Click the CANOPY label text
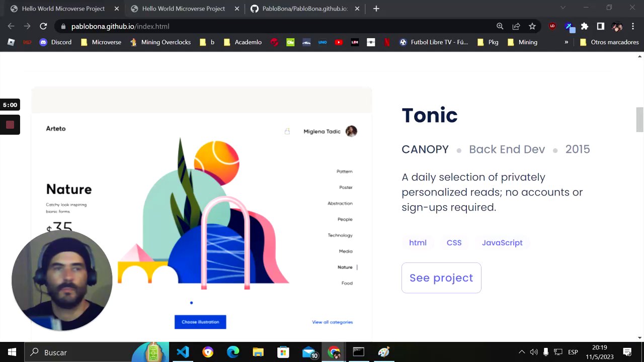Image resolution: width=644 pixels, height=362 pixels. tap(425, 149)
